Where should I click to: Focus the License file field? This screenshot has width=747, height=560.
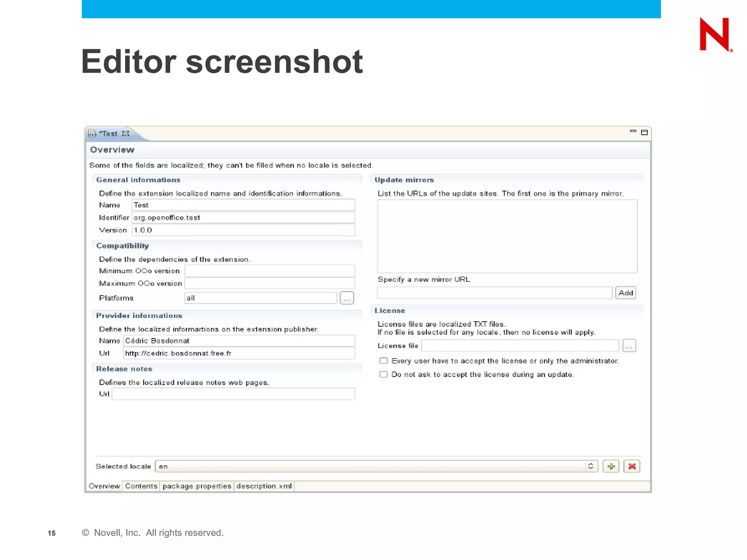520,346
